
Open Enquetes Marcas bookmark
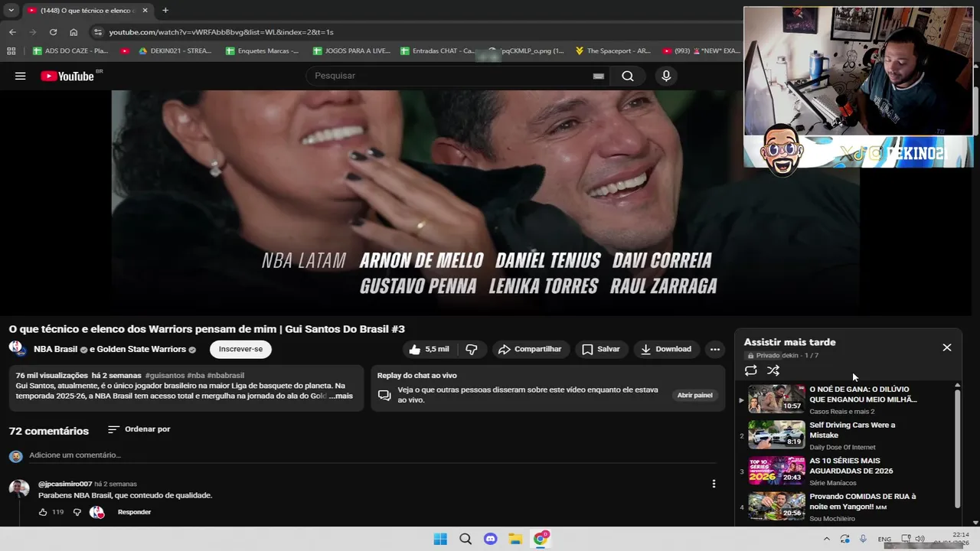(x=262, y=51)
